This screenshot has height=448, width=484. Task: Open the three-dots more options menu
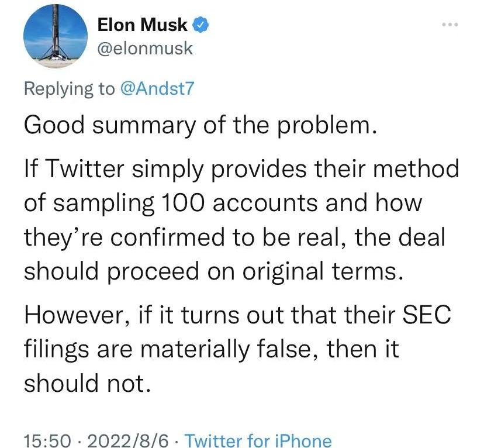450,25
